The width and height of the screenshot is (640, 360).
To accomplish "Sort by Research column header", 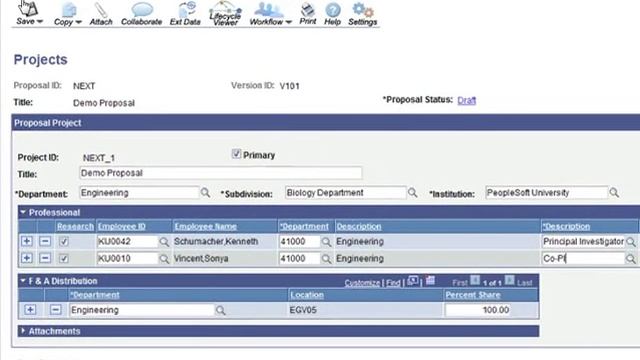I will (x=75, y=227).
